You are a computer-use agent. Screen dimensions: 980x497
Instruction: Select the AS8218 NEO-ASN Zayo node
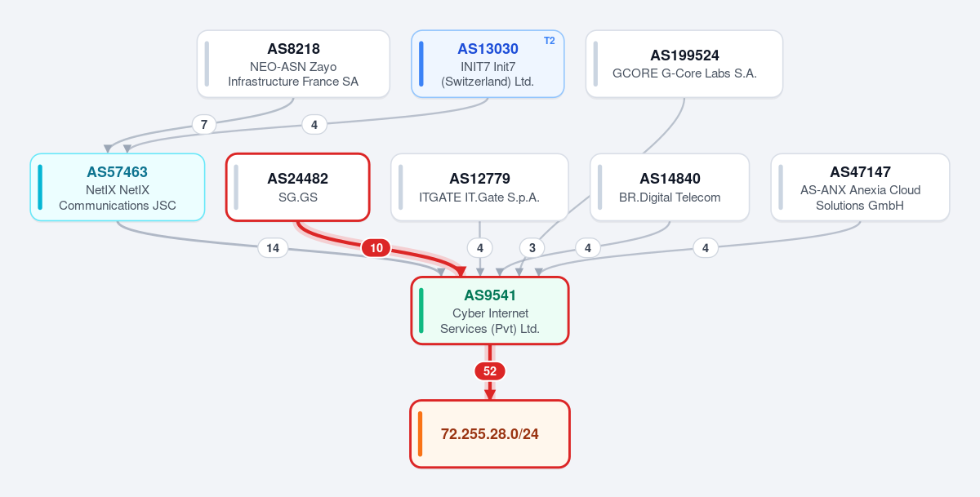[x=293, y=64]
